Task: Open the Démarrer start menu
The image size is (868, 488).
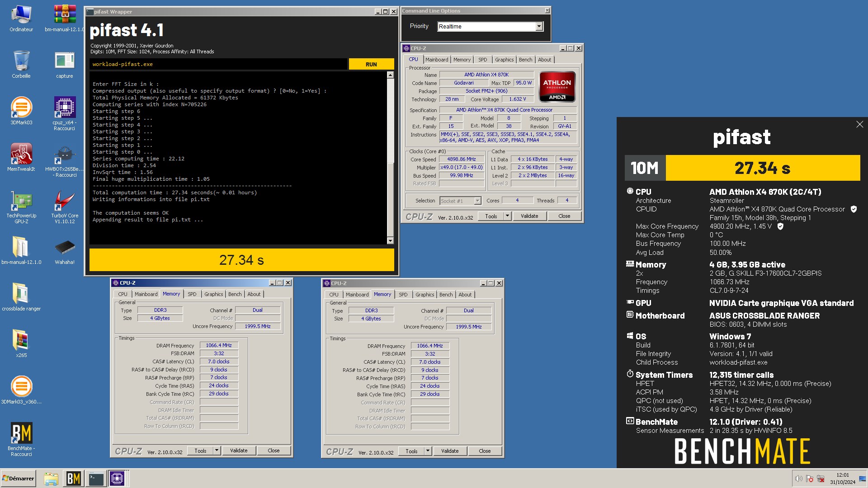Action: [19, 479]
